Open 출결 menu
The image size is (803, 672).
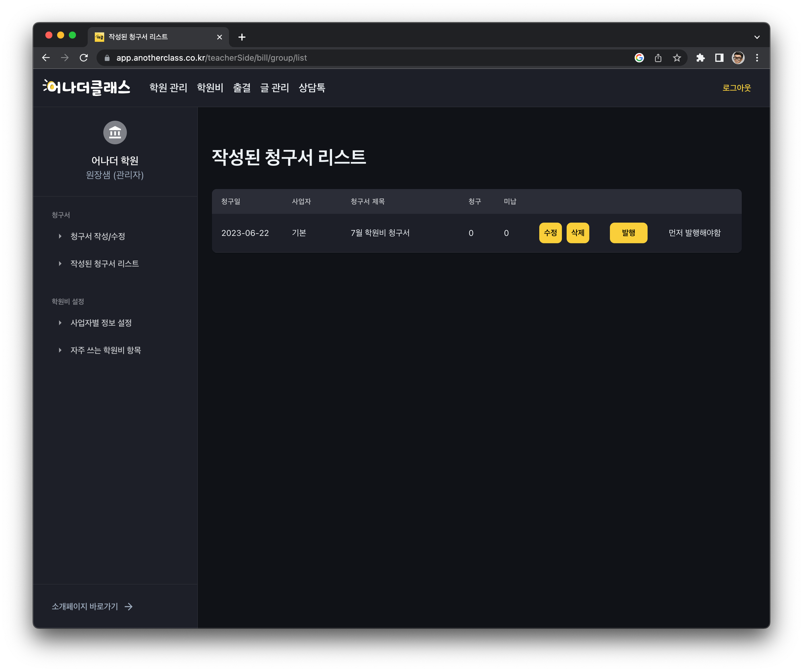tap(242, 88)
